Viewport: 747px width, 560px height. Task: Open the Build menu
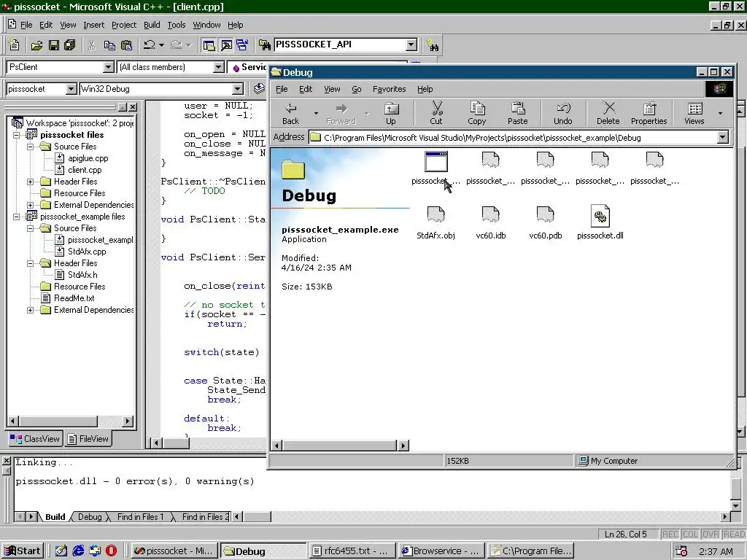152,25
